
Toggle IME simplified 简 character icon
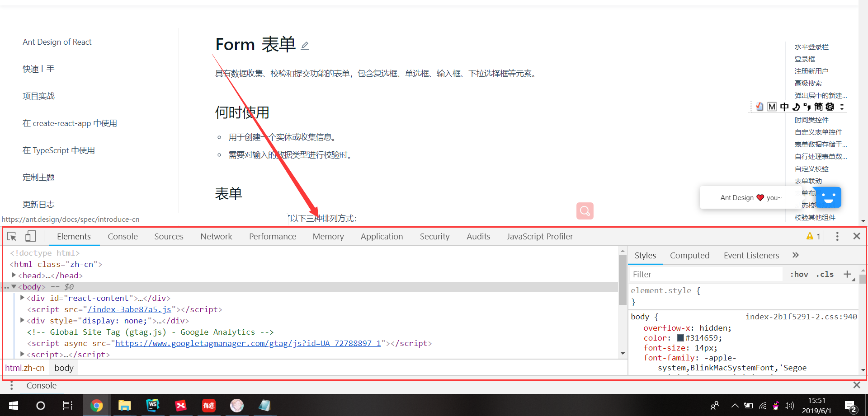(818, 107)
